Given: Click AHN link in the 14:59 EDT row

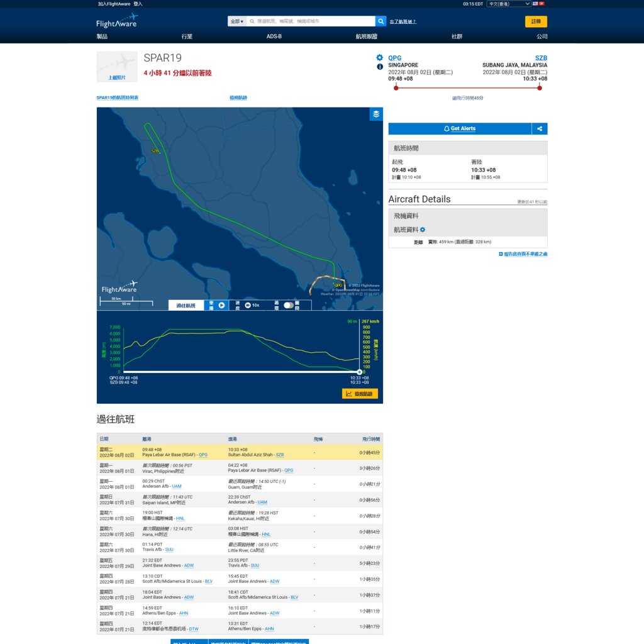Looking at the screenshot, I should coord(184,613).
